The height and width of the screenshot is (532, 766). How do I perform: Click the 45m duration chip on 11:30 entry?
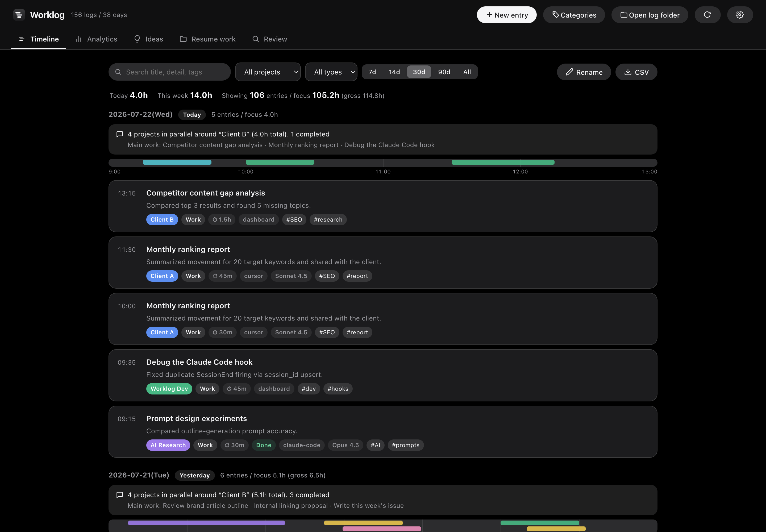(222, 276)
